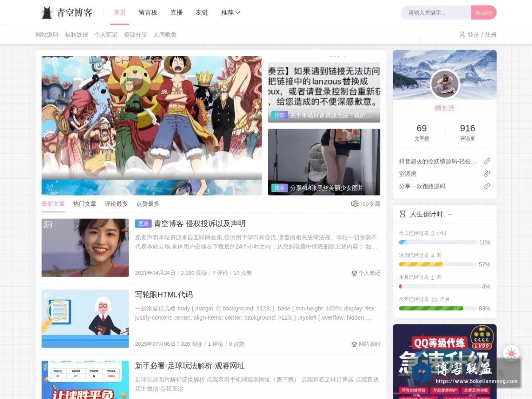
Task: Open the 直播 menu item
Action: 176,12
